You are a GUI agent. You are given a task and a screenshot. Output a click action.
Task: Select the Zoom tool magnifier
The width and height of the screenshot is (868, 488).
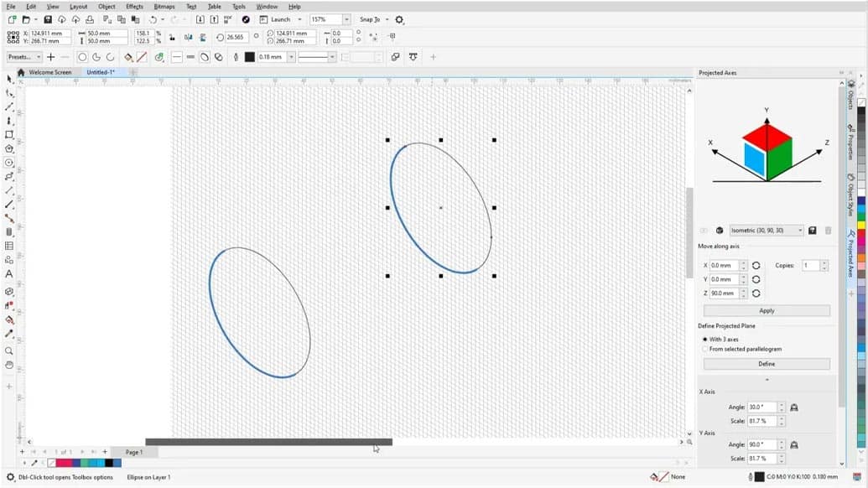pyautogui.click(x=9, y=351)
